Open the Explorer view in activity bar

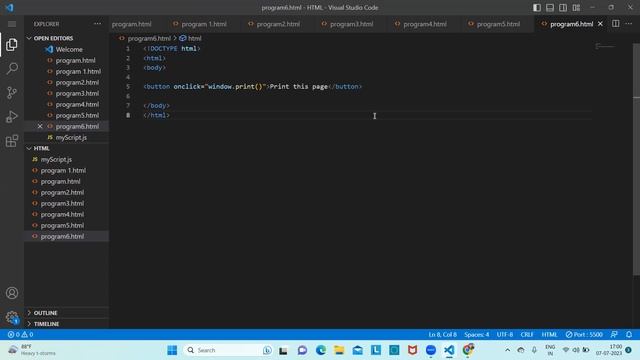[12, 44]
